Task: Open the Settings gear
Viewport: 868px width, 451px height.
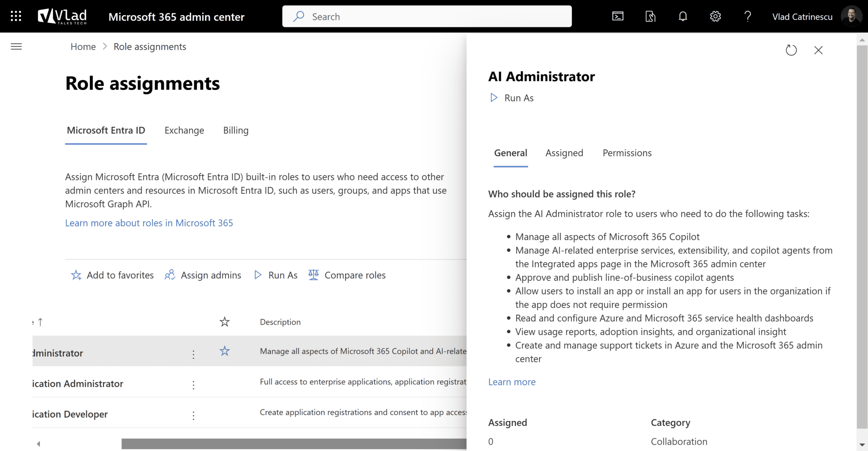Action: [715, 16]
